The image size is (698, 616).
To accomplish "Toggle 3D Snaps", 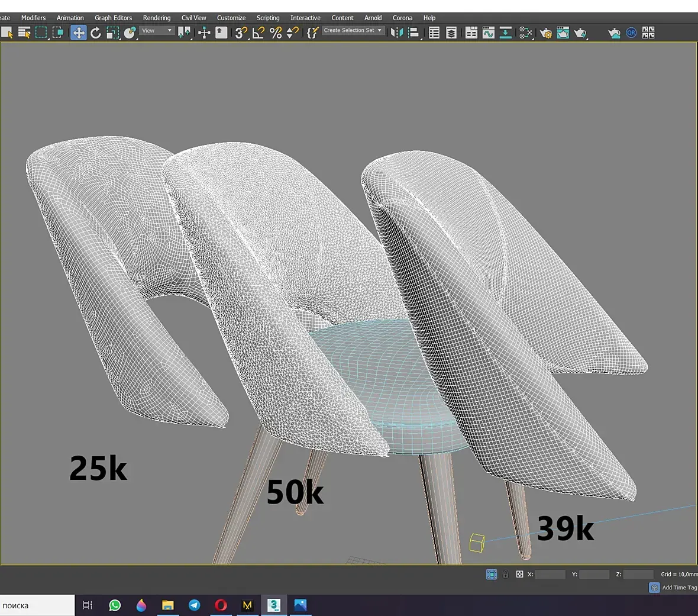I will tap(241, 33).
